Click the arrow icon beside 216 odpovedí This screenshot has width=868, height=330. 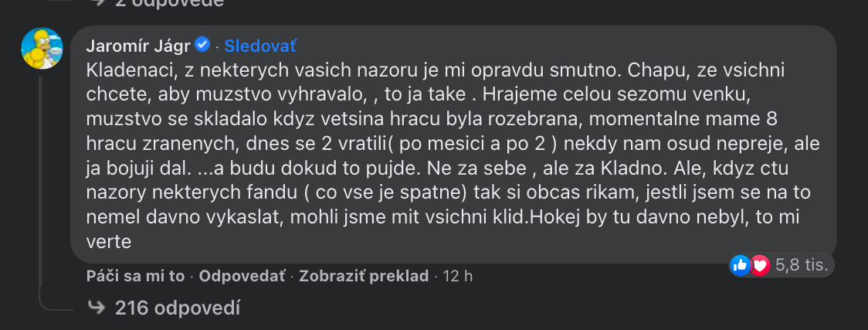(97, 309)
